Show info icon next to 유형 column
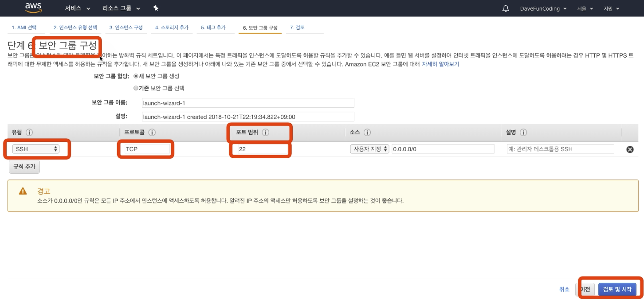Image resolution: width=644 pixels, height=304 pixels. (x=30, y=133)
